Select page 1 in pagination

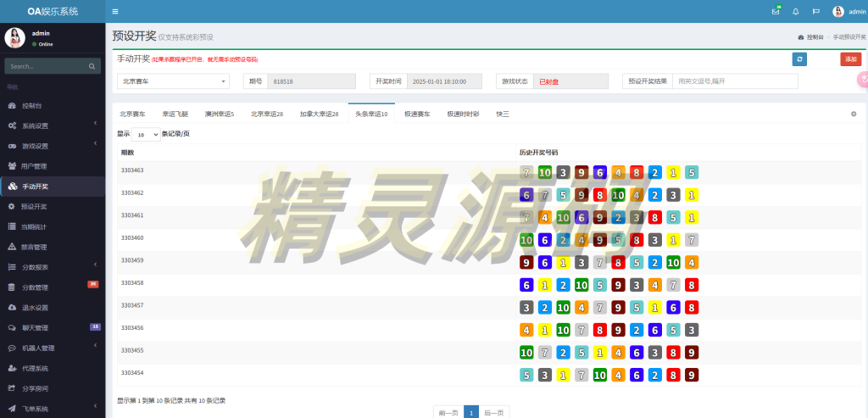point(471,412)
